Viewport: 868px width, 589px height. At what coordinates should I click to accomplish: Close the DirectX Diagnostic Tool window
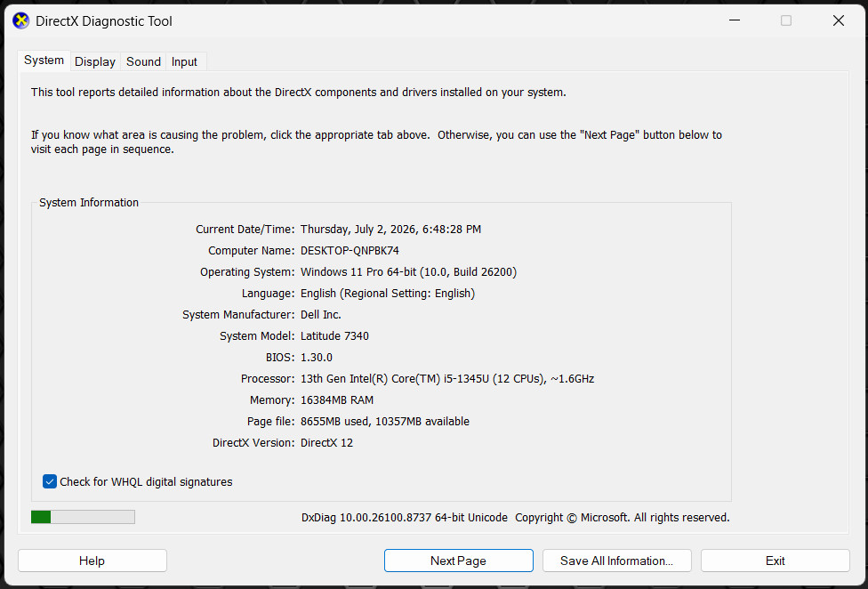pyautogui.click(x=838, y=21)
